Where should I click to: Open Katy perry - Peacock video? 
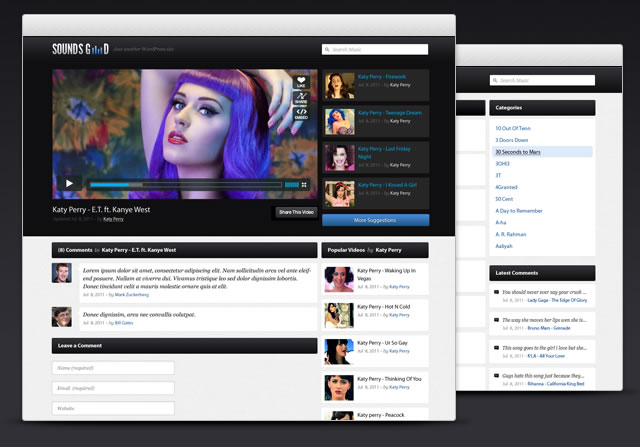pos(381,415)
